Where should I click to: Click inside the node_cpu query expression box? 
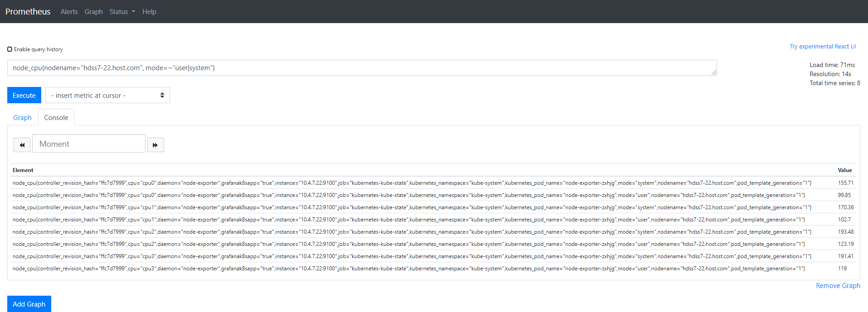[x=362, y=68]
